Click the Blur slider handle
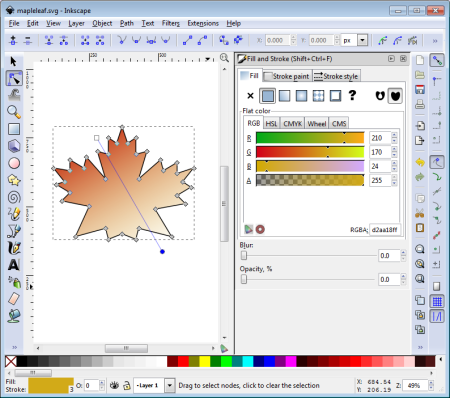 tap(244, 255)
